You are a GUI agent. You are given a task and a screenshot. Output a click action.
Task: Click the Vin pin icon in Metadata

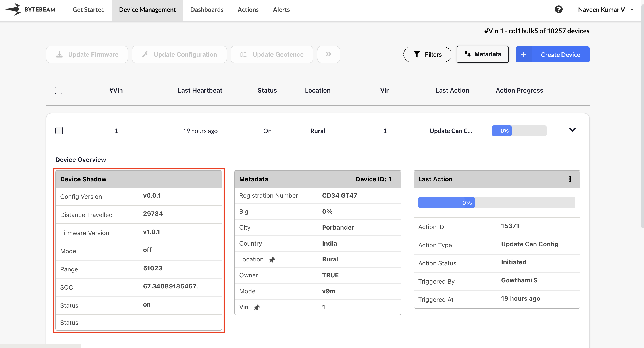click(257, 307)
